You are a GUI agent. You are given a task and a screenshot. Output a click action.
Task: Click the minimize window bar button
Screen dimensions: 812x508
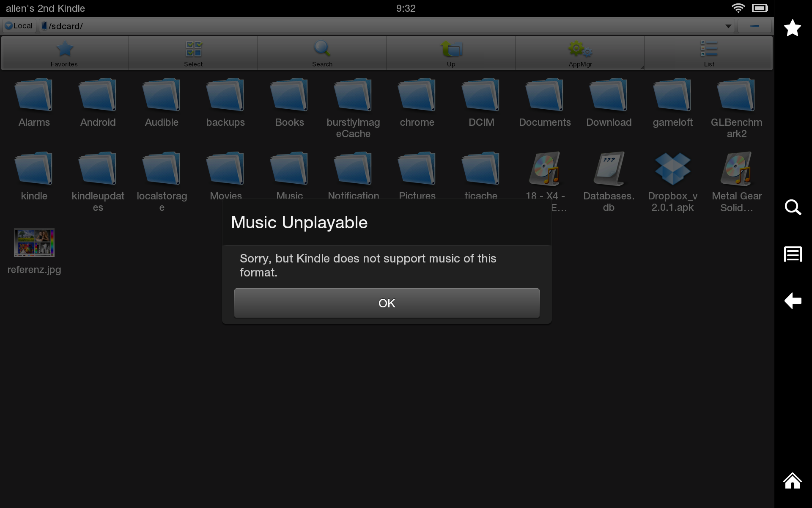(x=754, y=26)
